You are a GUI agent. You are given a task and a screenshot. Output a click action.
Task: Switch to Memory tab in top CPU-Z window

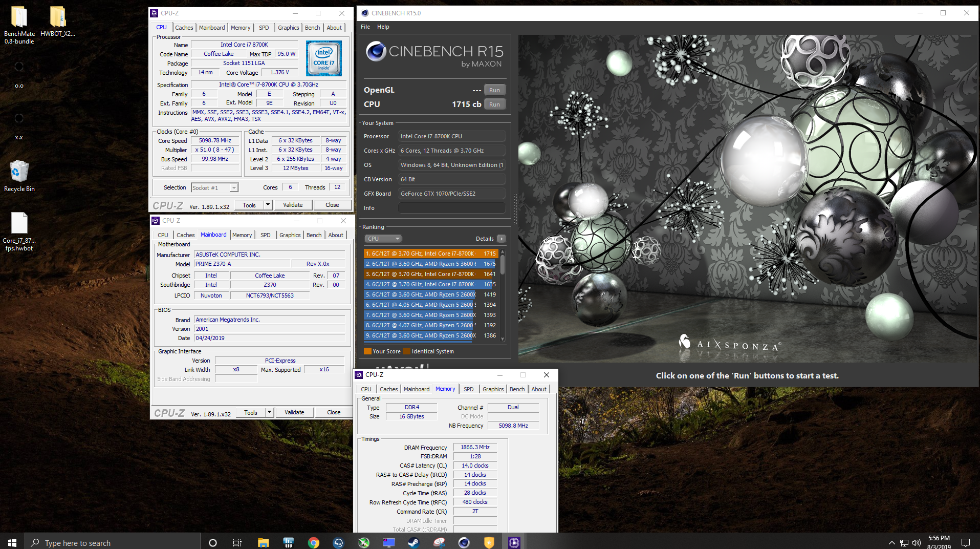click(241, 28)
